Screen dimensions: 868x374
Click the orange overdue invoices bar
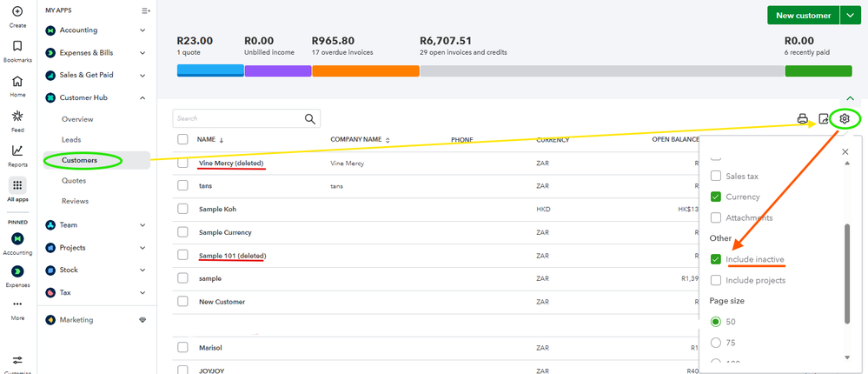click(x=365, y=70)
